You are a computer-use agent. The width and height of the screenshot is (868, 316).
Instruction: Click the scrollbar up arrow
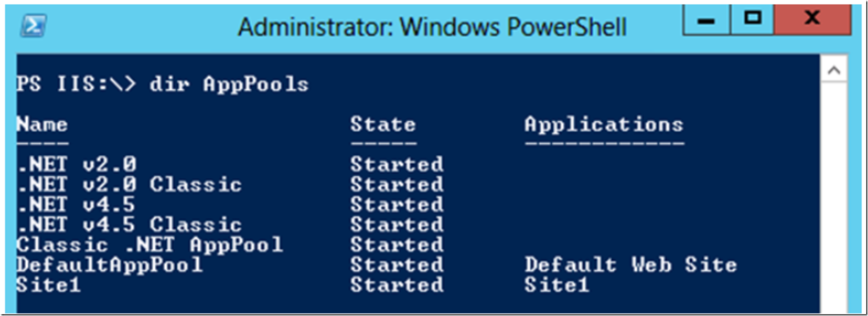point(834,71)
